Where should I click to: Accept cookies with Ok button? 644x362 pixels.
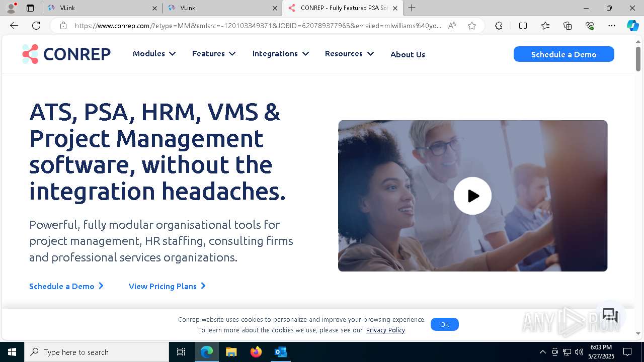coord(444,324)
